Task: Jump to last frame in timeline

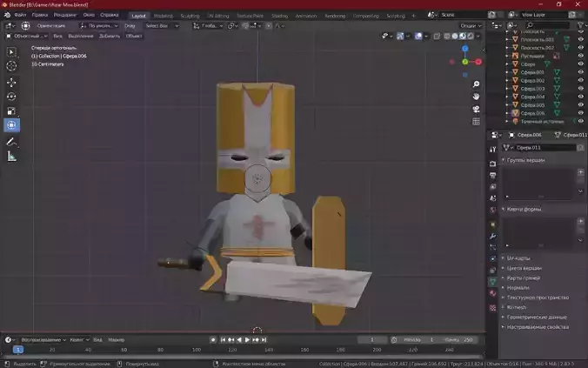Action: [x=264, y=340]
